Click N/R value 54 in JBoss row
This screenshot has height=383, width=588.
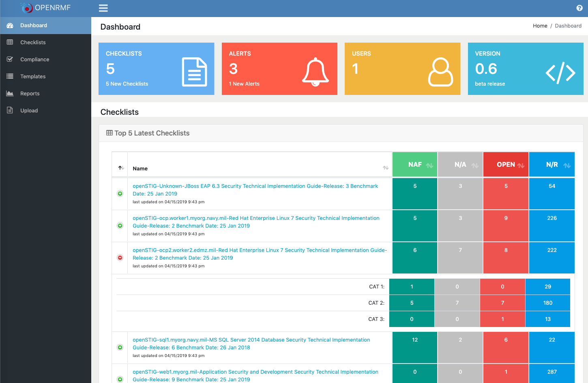click(x=552, y=186)
